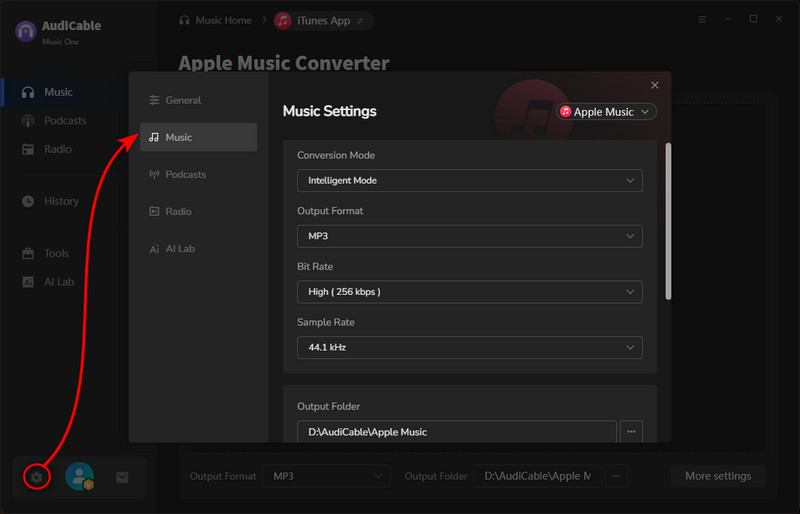800x514 pixels.
Task: Expand bottom bar Output Format MP3 dropdown
Action: (326, 476)
